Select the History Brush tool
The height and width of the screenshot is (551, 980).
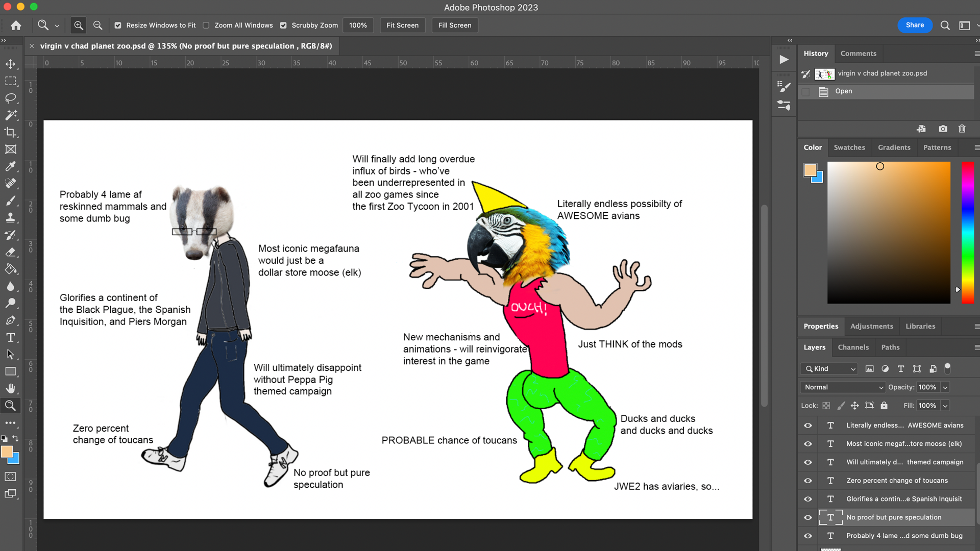point(10,235)
